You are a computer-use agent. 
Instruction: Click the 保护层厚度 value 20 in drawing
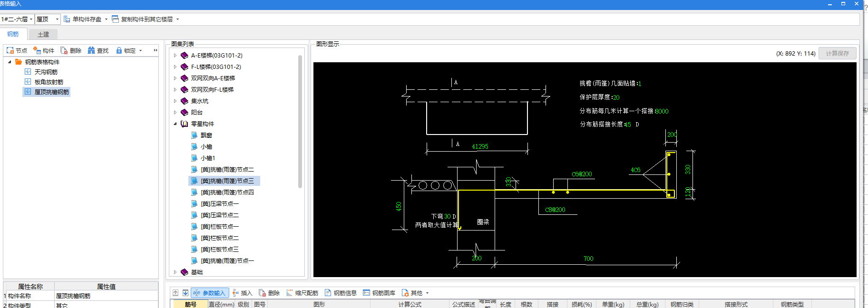pos(616,97)
